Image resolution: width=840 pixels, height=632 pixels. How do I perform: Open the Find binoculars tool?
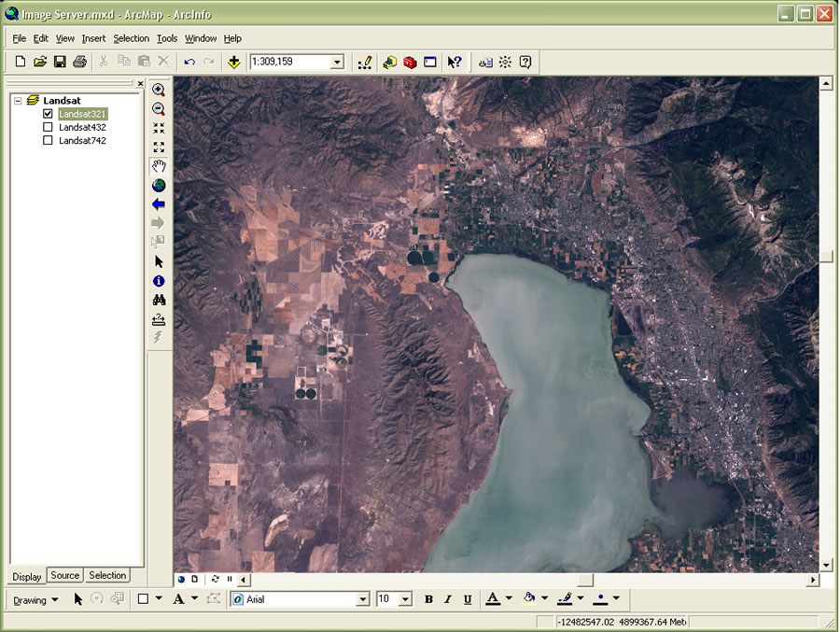tap(159, 301)
